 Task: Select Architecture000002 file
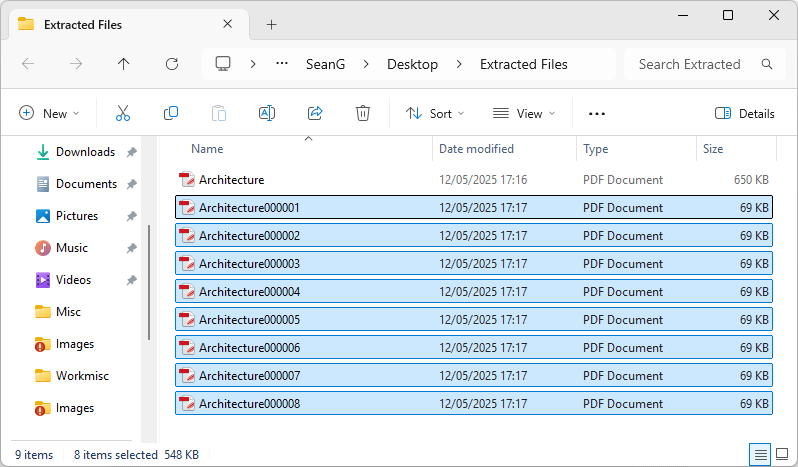[474, 236]
